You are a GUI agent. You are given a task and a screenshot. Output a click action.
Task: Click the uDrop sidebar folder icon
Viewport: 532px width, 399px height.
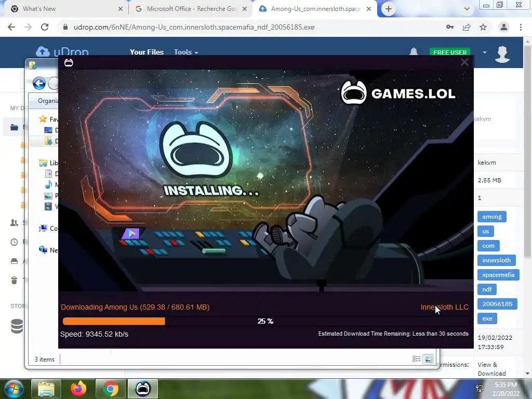[14, 128]
